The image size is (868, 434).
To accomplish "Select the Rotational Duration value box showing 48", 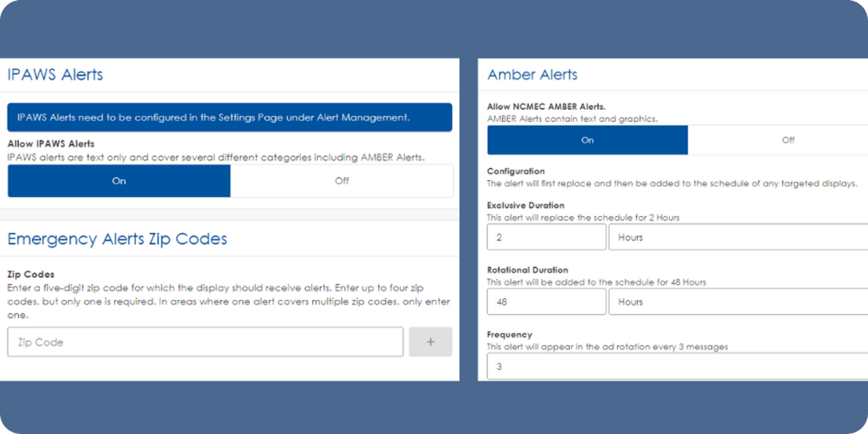I will click(546, 302).
